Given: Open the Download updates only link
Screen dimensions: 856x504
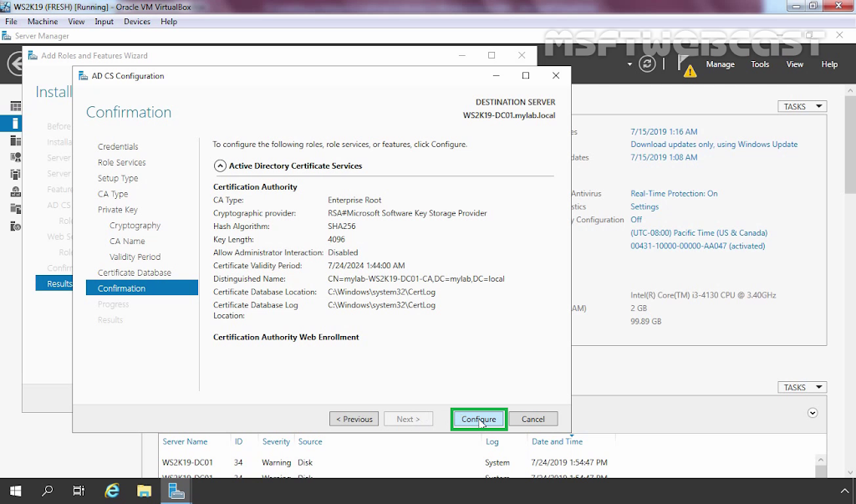Looking at the screenshot, I should (x=714, y=144).
